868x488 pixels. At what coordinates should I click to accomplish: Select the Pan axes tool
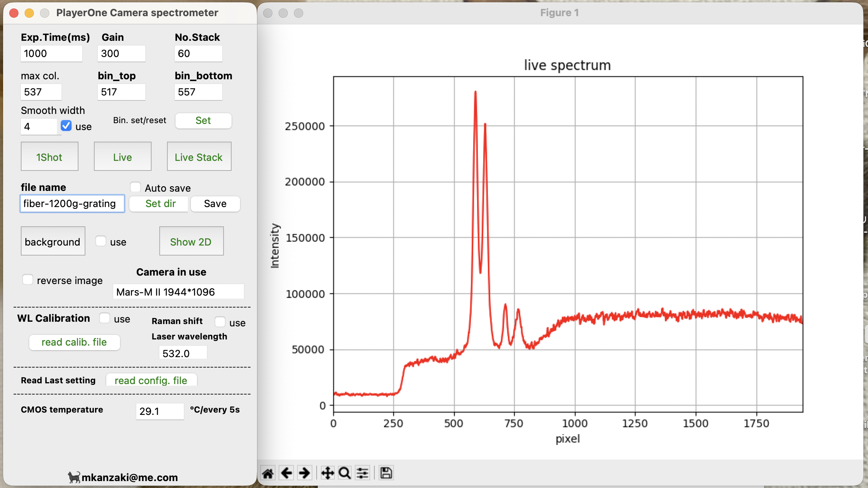pos(327,473)
